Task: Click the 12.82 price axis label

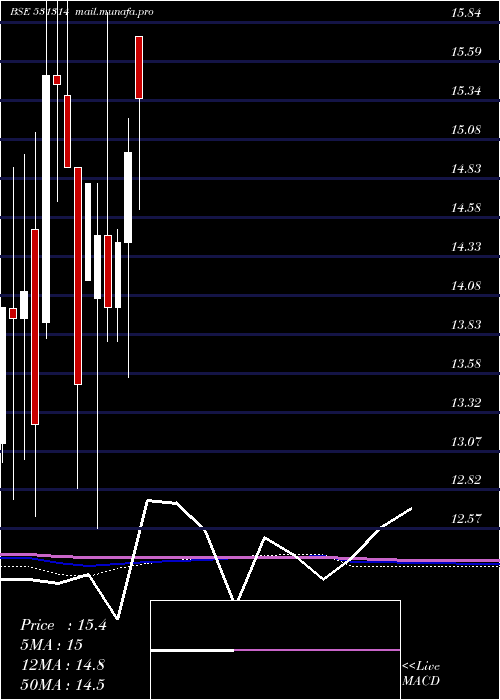Action: pyautogui.click(x=466, y=480)
